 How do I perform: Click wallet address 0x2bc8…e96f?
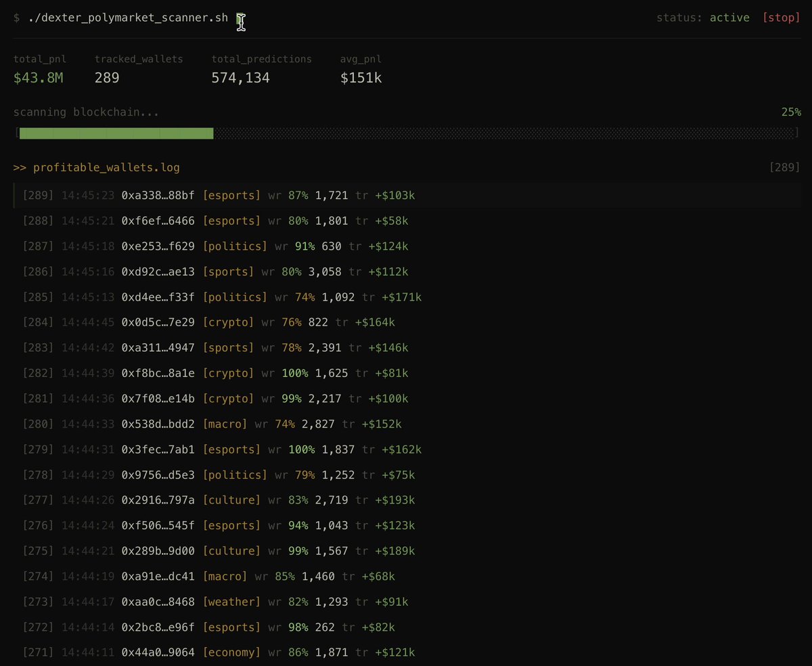tap(158, 627)
